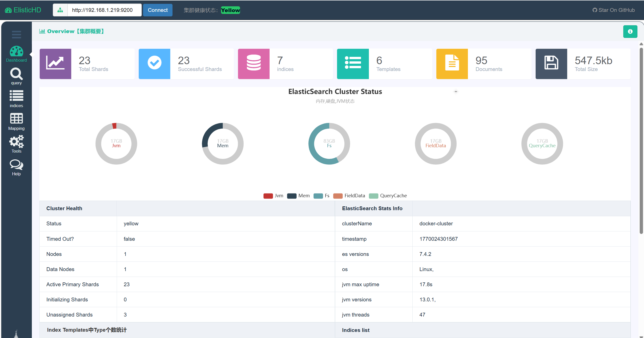The image size is (644, 338).
Task: Click the page vertical scrollbar
Action: 641,141
